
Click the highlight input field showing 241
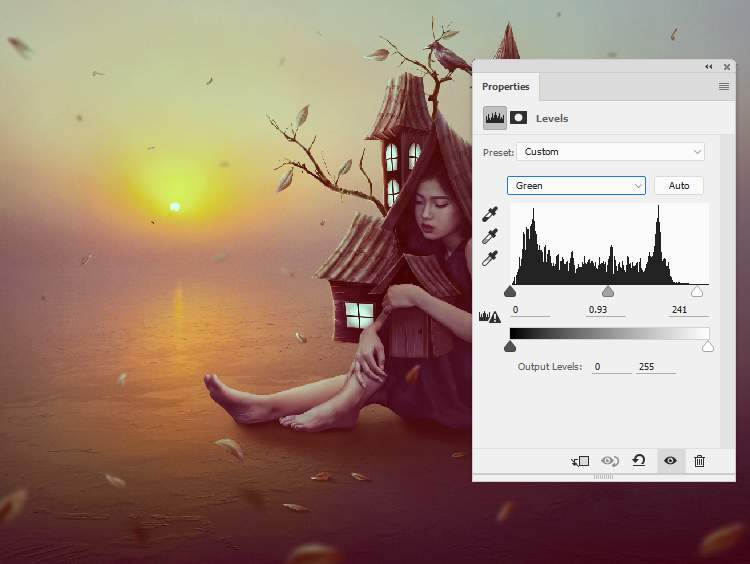pyautogui.click(x=688, y=310)
